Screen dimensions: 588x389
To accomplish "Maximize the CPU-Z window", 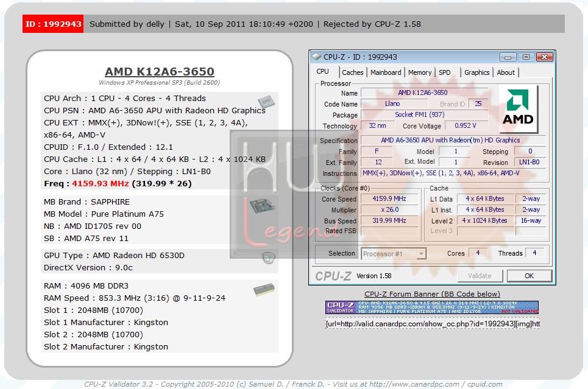I will (x=526, y=57).
